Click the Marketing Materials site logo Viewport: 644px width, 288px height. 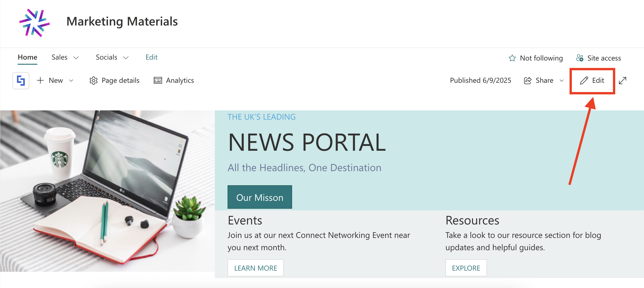(x=35, y=23)
